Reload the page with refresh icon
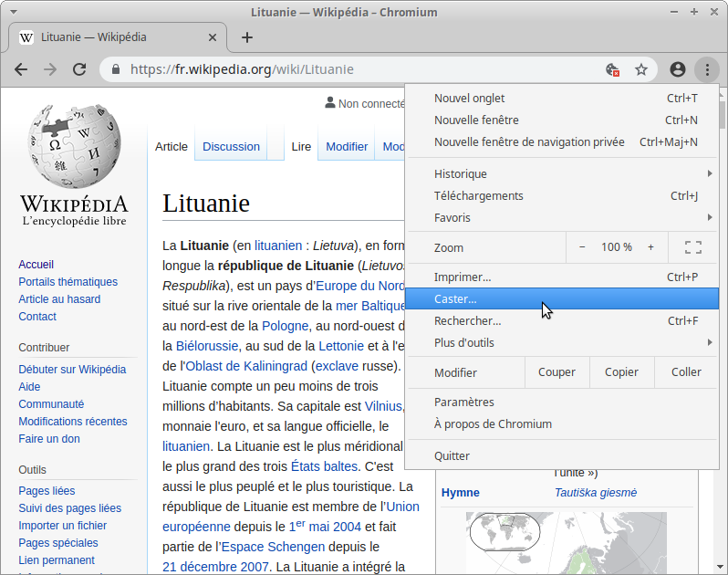Screen dimensions: 728x575 click(x=79, y=69)
